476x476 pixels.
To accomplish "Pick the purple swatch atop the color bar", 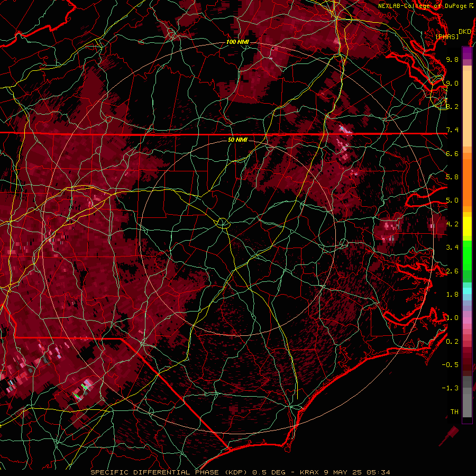I will [467, 53].
